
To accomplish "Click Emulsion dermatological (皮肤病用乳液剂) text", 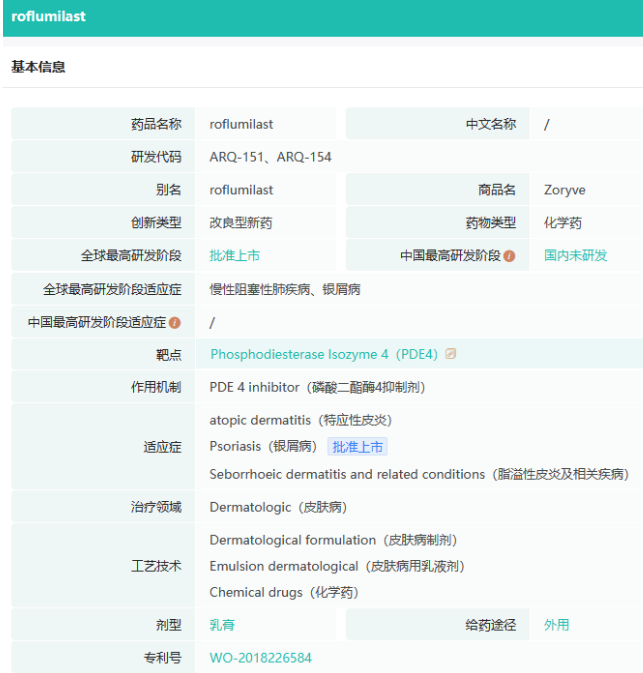I will [337, 567].
